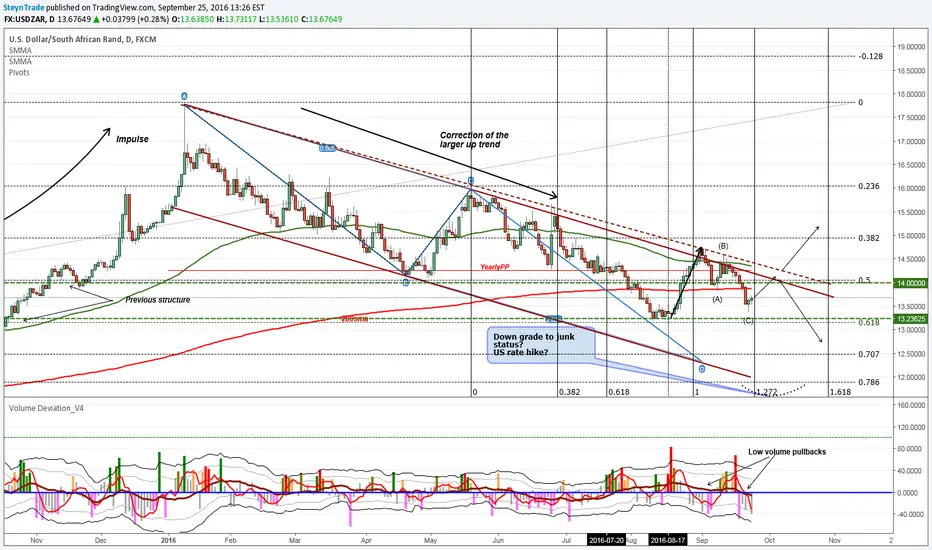Click the 12.00000 price axis label
The image size is (932, 550).
(911, 378)
